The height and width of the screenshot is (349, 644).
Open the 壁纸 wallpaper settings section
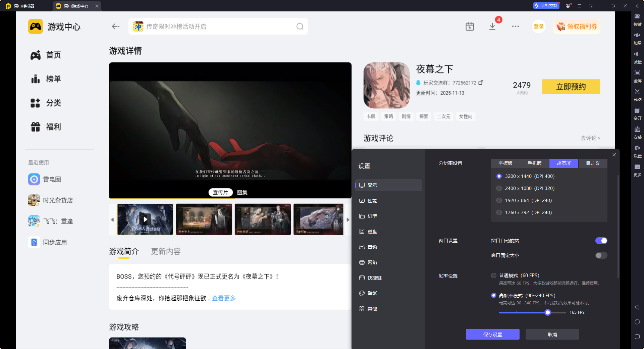(372, 293)
